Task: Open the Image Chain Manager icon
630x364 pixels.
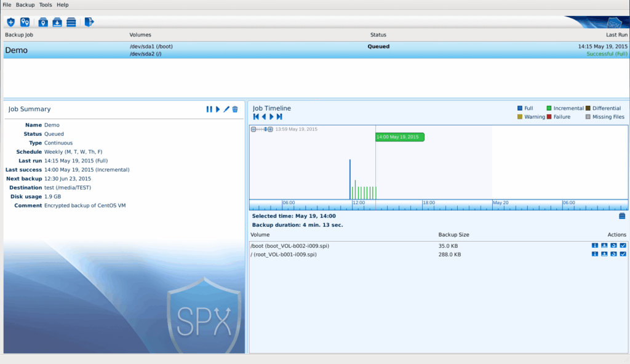Action: pos(73,22)
